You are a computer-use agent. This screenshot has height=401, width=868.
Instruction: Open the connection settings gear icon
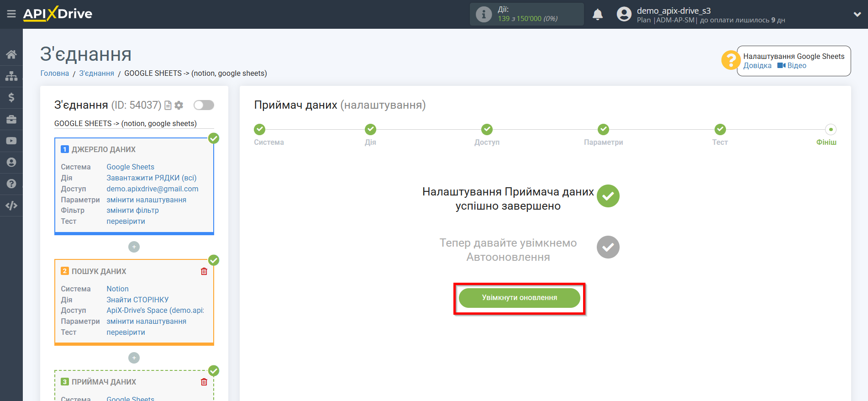tap(179, 106)
